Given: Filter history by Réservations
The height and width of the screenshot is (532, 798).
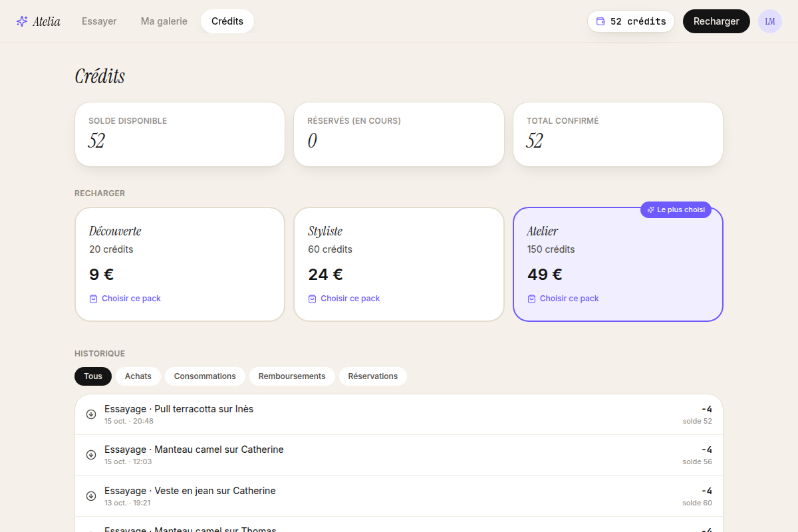Looking at the screenshot, I should point(373,376).
